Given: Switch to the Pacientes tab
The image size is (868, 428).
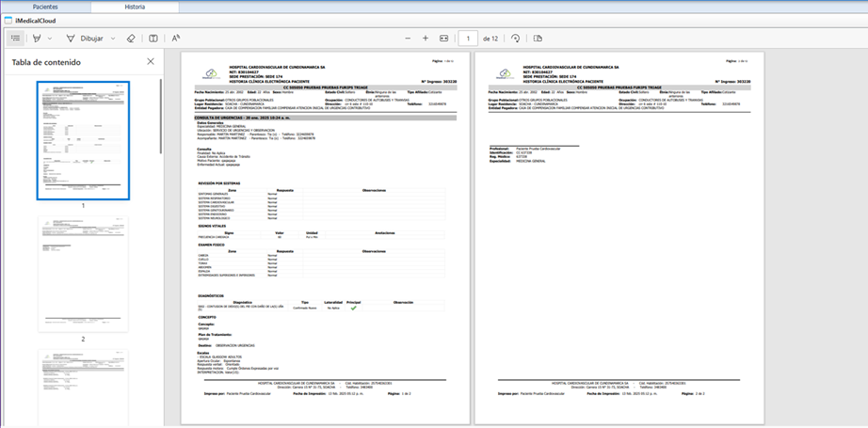Looking at the screenshot, I should click(45, 7).
